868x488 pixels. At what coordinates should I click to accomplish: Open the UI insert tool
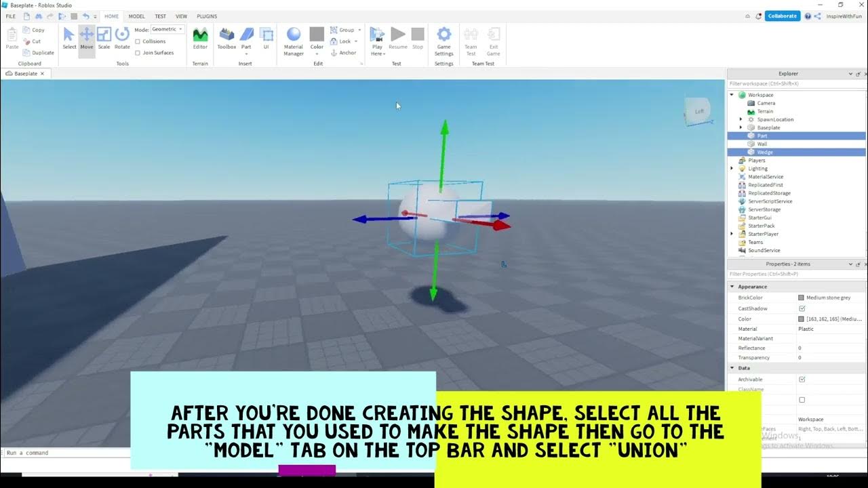tap(267, 39)
